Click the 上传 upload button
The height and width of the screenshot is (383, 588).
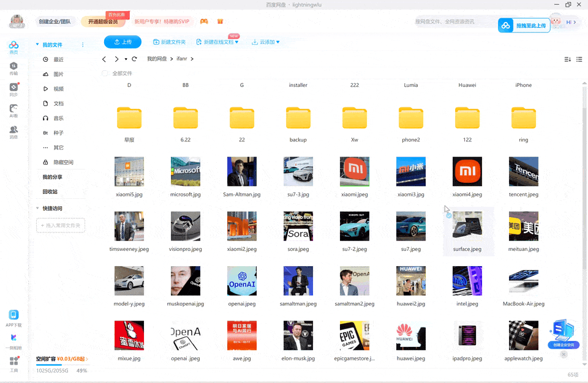123,42
